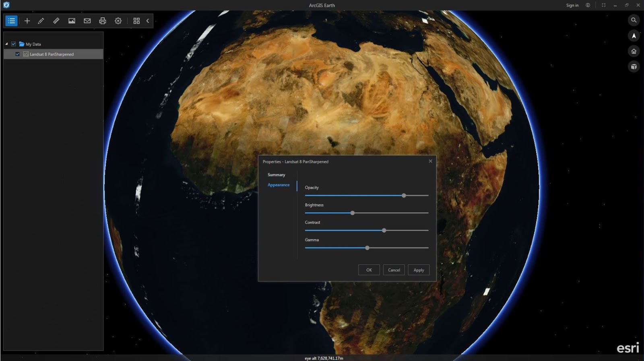
Task: Toggle Landsat 8 PanSharpened layer checkbox
Action: [17, 54]
